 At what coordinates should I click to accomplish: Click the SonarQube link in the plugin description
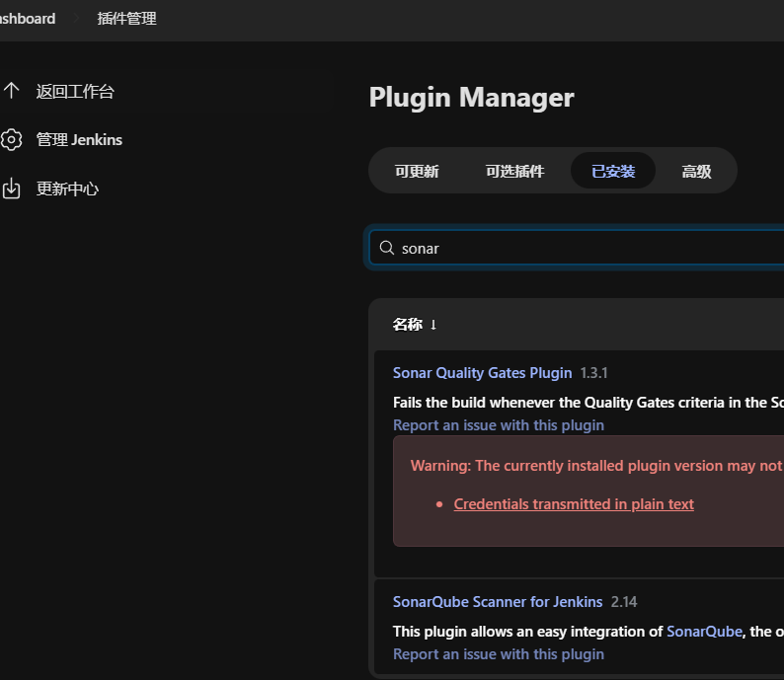(704, 632)
